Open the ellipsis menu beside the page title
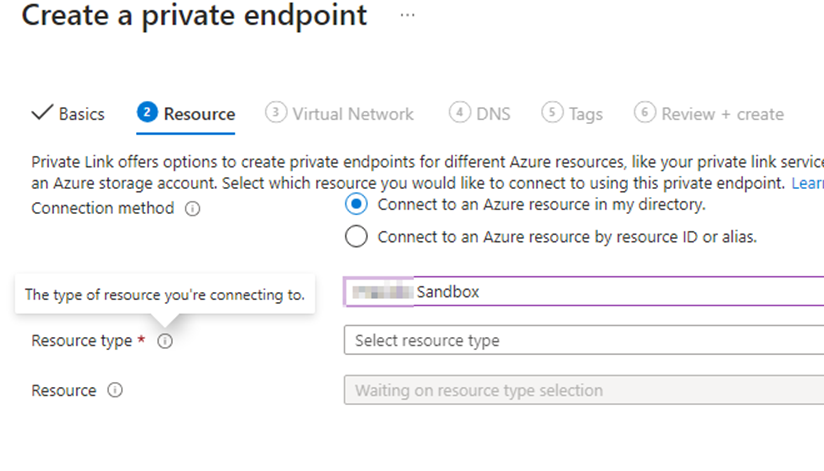 click(407, 15)
